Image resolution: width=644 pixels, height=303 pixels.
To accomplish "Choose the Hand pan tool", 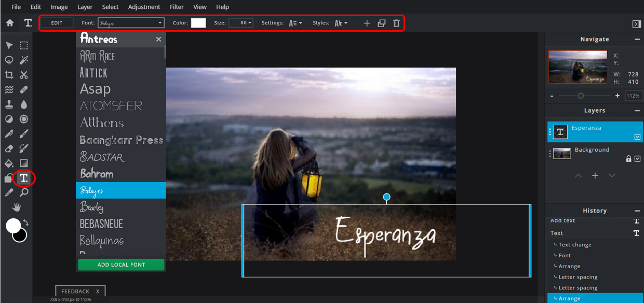I will click(x=17, y=207).
